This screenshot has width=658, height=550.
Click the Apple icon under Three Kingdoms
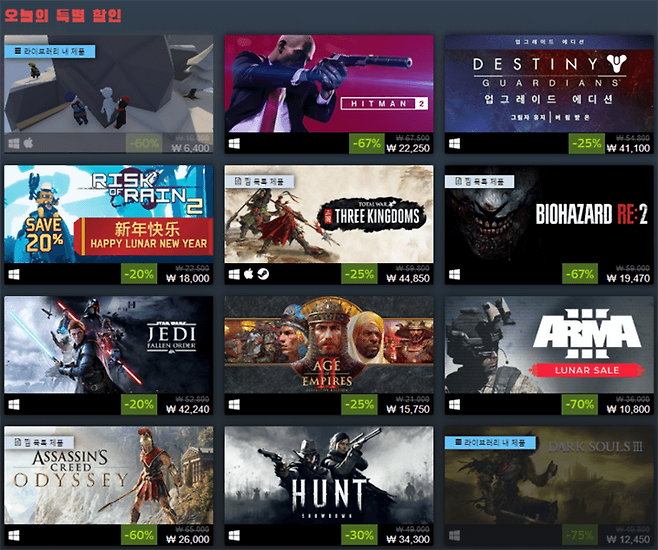click(249, 274)
